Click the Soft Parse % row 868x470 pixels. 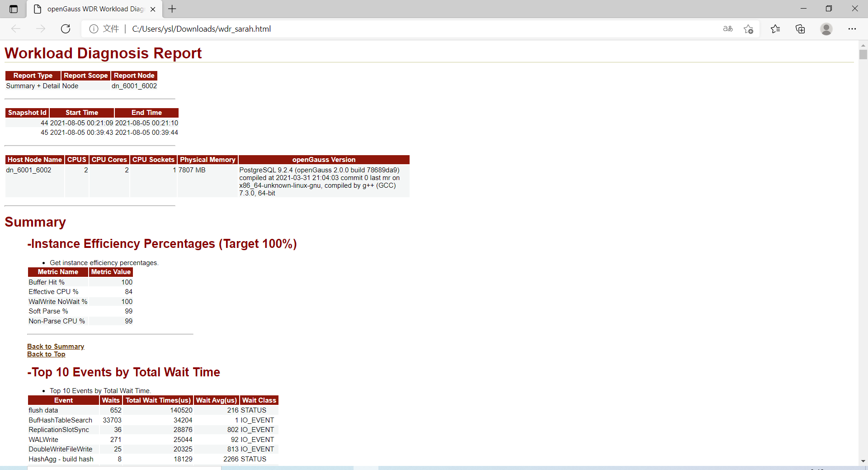coord(80,311)
